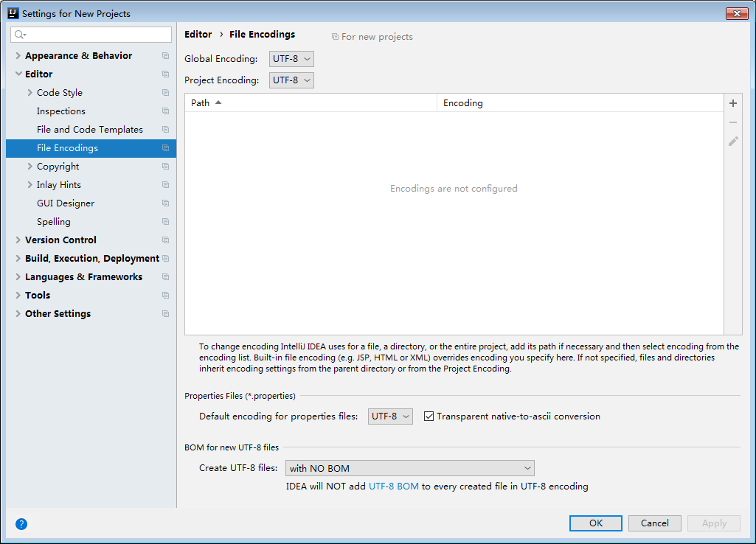This screenshot has width=756, height=544.
Task: Click project-level icon beside File Encodings row
Action: pyautogui.click(x=165, y=148)
